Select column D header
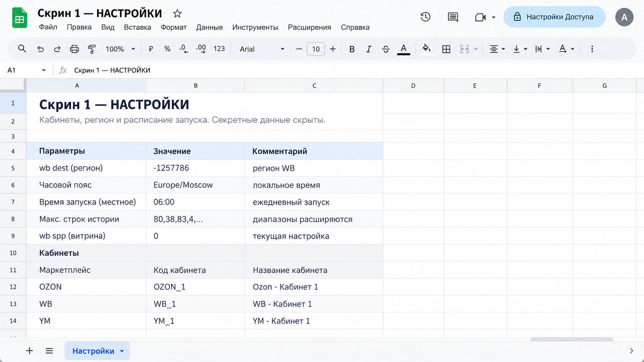The height and width of the screenshot is (362, 644). (x=413, y=85)
